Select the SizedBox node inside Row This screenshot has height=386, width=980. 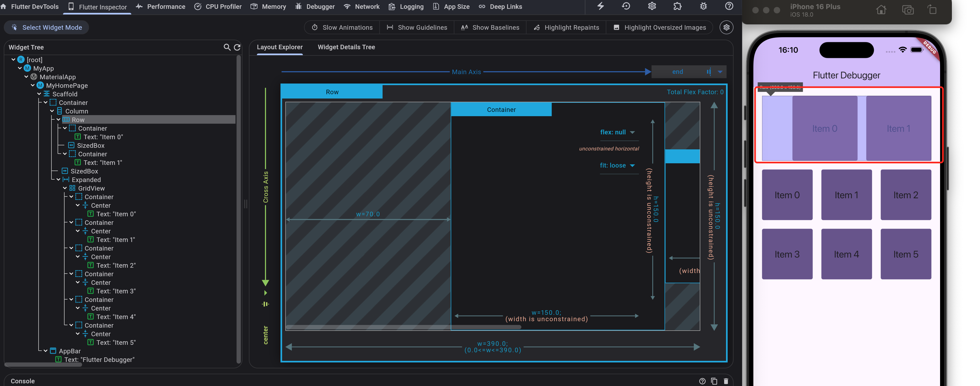click(x=87, y=146)
